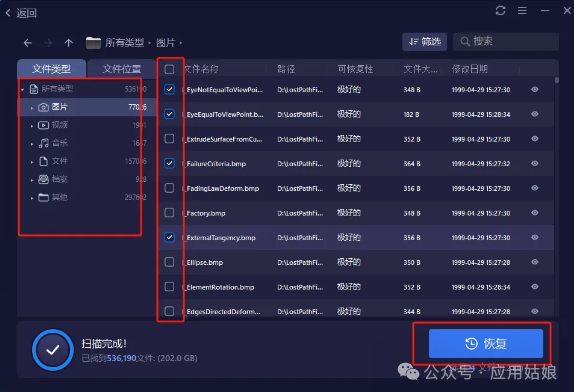Expand the 图片 tree node arrow
This screenshot has width=574, height=392.
[x=32, y=108]
